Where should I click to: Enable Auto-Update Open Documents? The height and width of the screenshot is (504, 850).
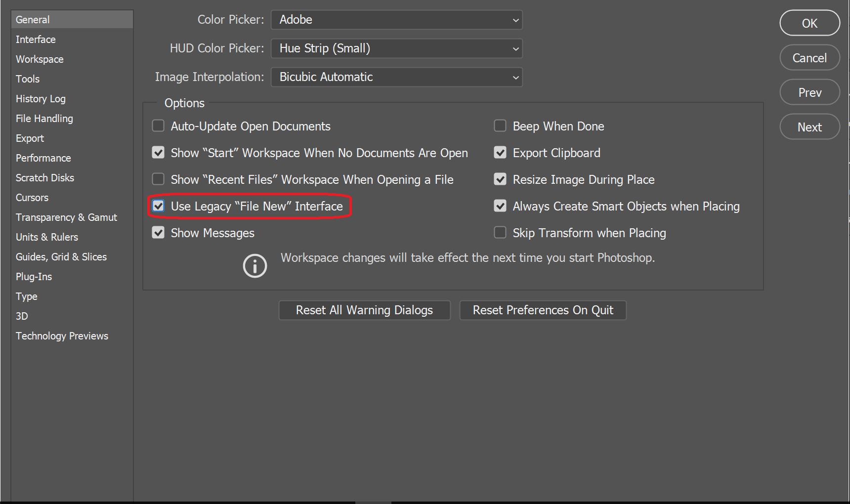coord(158,126)
